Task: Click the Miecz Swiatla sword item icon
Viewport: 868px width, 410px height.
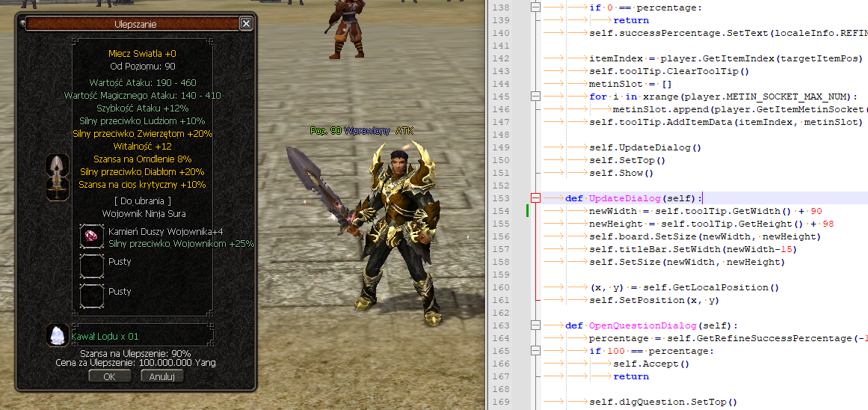Action: 58,177
